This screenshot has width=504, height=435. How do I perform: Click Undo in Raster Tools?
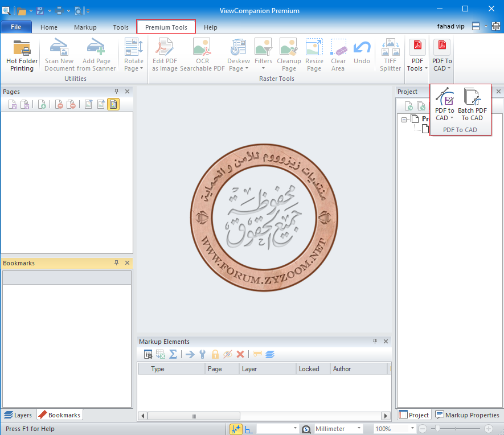[x=362, y=52]
